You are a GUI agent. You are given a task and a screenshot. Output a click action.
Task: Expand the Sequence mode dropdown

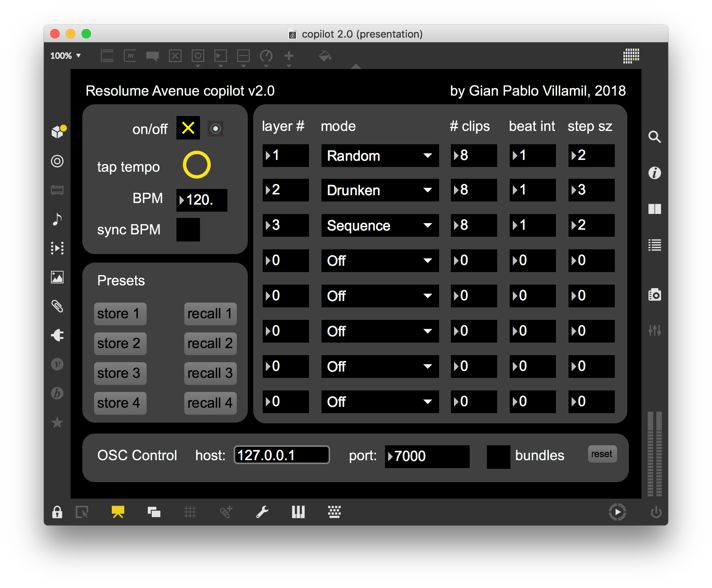pos(380,225)
